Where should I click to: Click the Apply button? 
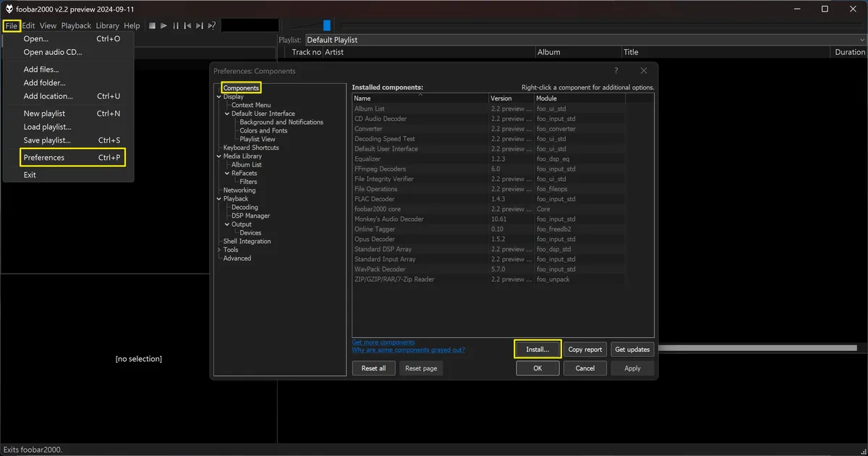(x=632, y=368)
